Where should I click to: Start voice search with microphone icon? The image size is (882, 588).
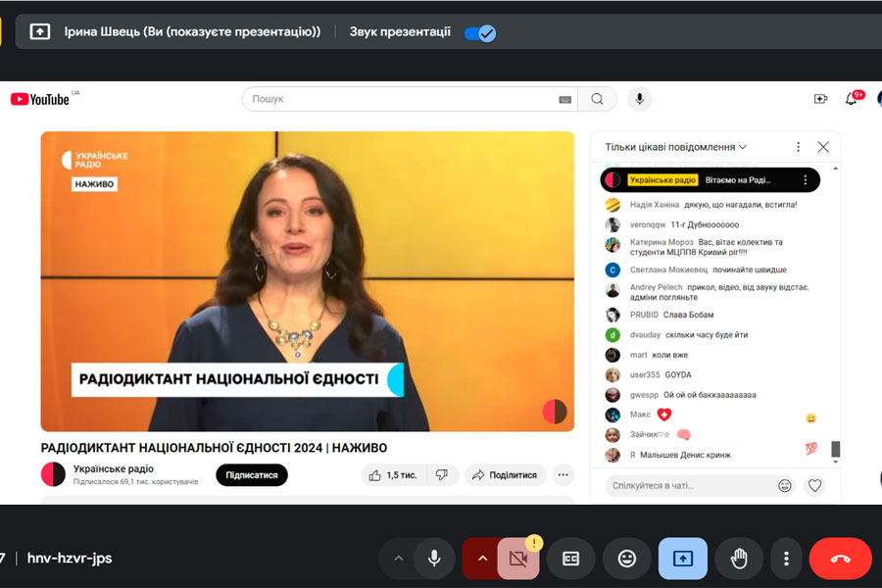click(x=639, y=99)
